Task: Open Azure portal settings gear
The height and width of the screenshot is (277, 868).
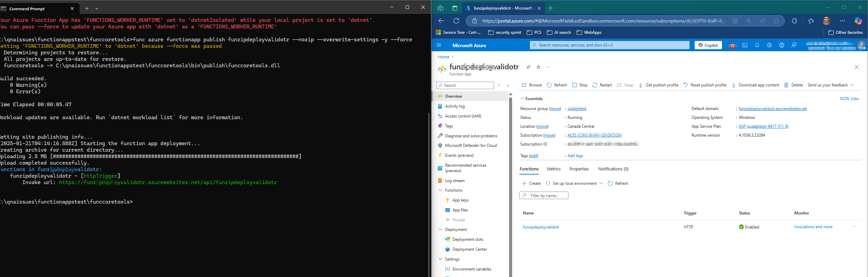Action: click(769, 45)
